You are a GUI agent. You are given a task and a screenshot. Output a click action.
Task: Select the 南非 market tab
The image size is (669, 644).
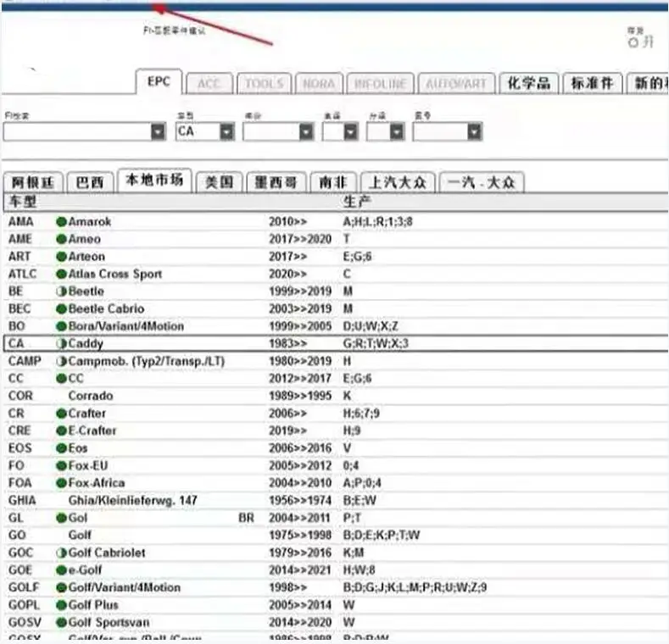tap(333, 182)
